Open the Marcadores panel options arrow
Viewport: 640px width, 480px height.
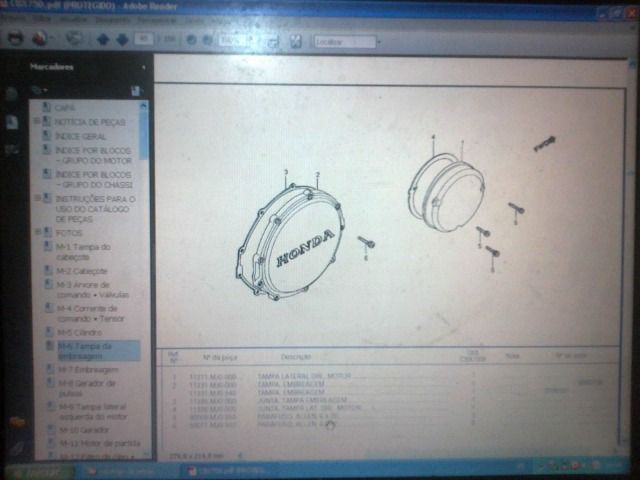pos(144,67)
